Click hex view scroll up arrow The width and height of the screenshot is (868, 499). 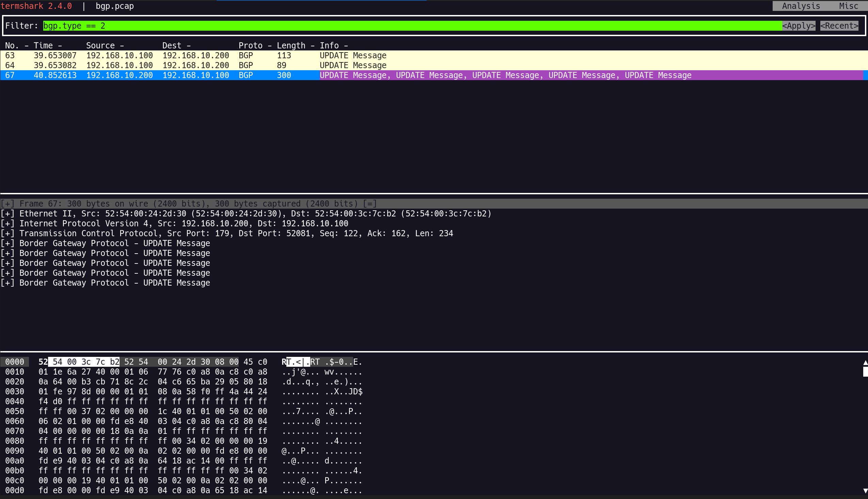point(865,363)
